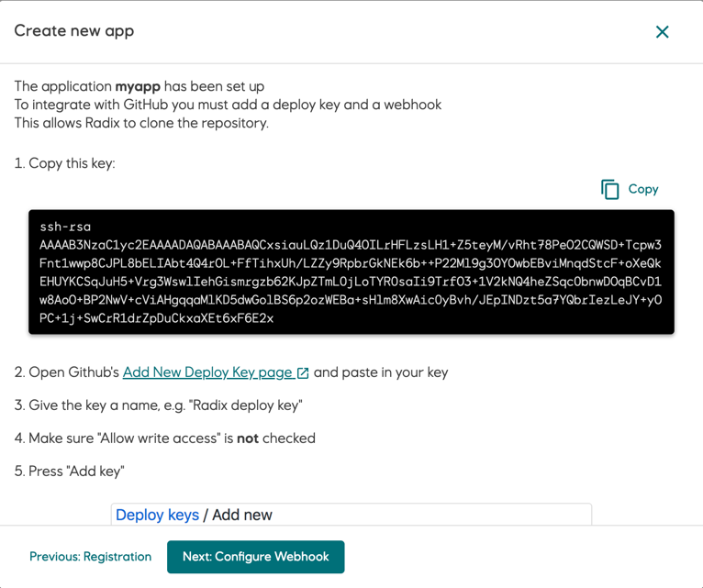
Task: Go to Next: Configure Webhook
Action: coord(255,557)
